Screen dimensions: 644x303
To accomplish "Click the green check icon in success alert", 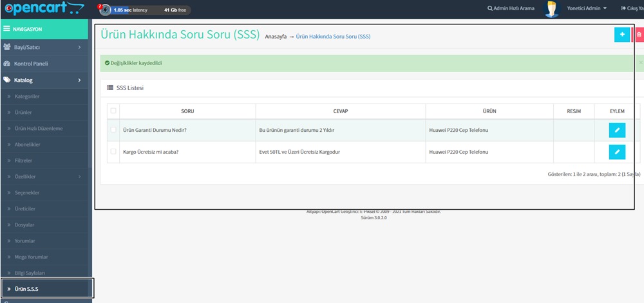I will (x=107, y=63).
